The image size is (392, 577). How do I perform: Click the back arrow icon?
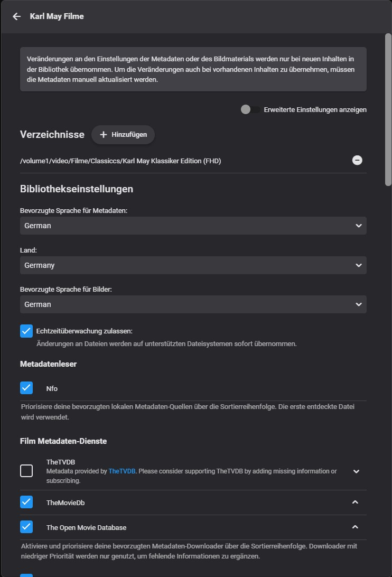click(x=16, y=16)
